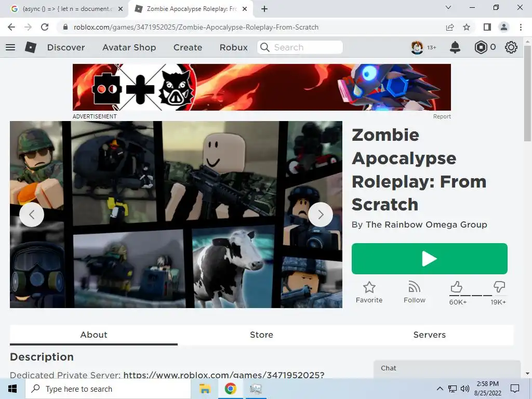Open the Roblox hamburger navigation menu
The height and width of the screenshot is (399, 532).
tap(10, 47)
